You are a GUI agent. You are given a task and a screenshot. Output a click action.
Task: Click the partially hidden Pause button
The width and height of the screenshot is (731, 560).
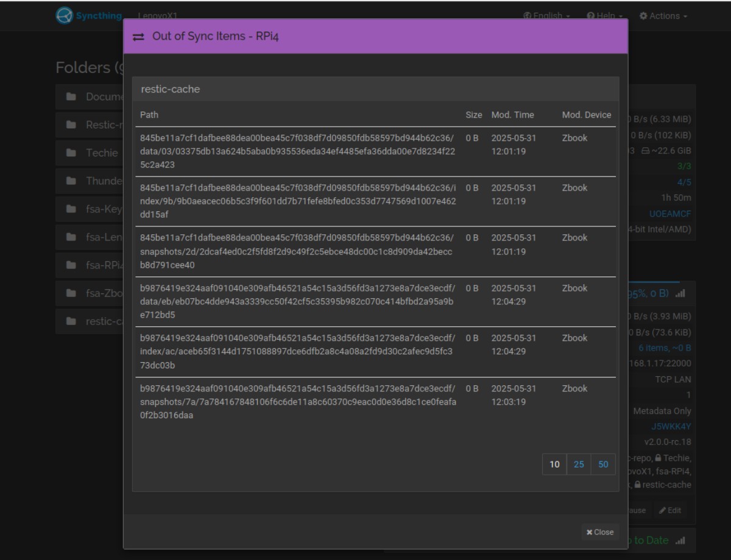point(639,511)
